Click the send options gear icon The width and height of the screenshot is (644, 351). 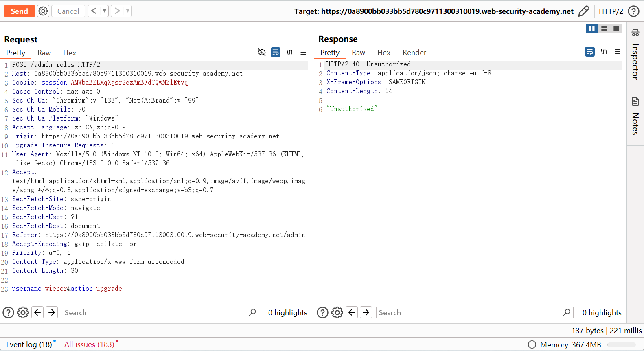(x=43, y=11)
